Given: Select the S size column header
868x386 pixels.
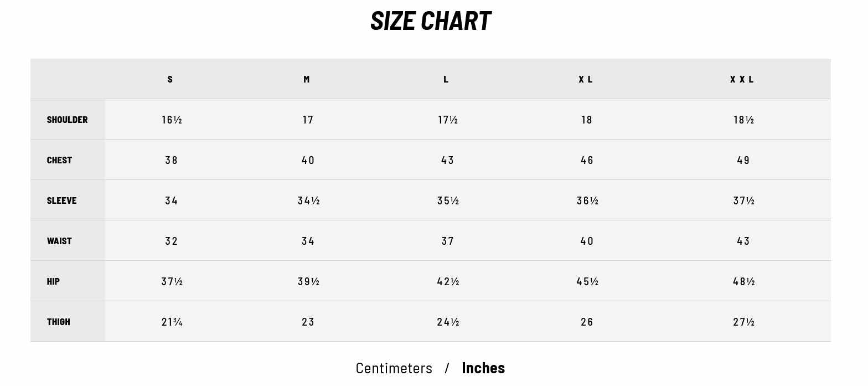Looking at the screenshot, I should 170,79.
